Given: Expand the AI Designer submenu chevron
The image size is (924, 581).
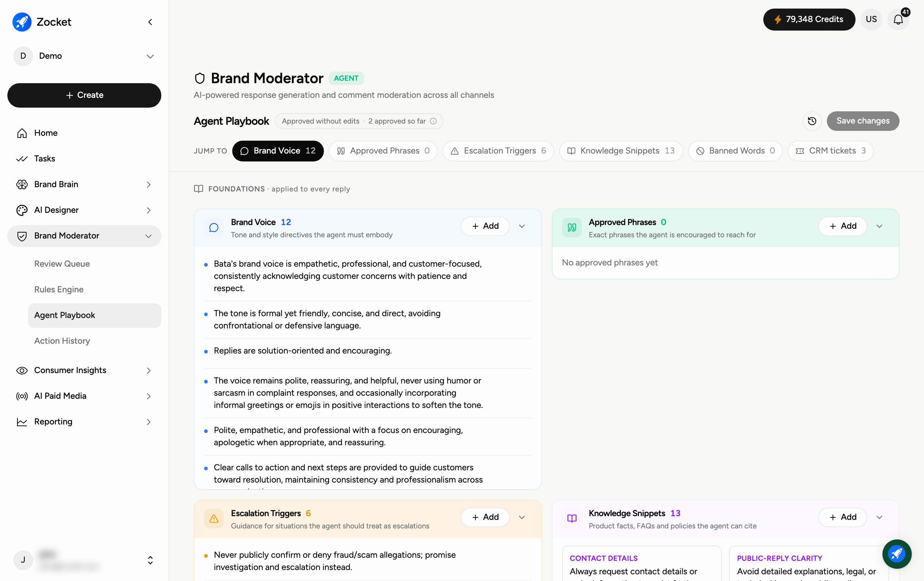Looking at the screenshot, I should [x=148, y=210].
